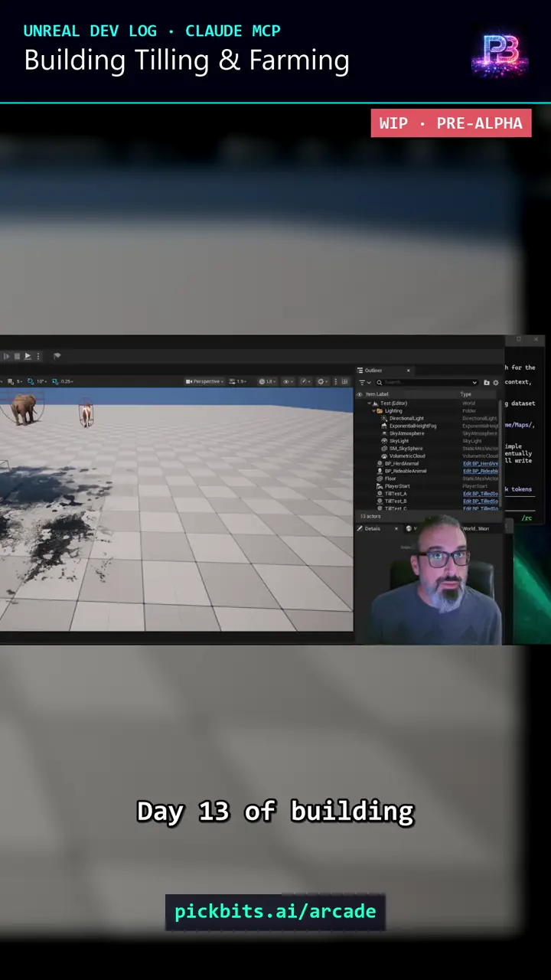The image size is (551, 980).
Task: Select PlayerStart in the Outliner
Action: click(397, 486)
